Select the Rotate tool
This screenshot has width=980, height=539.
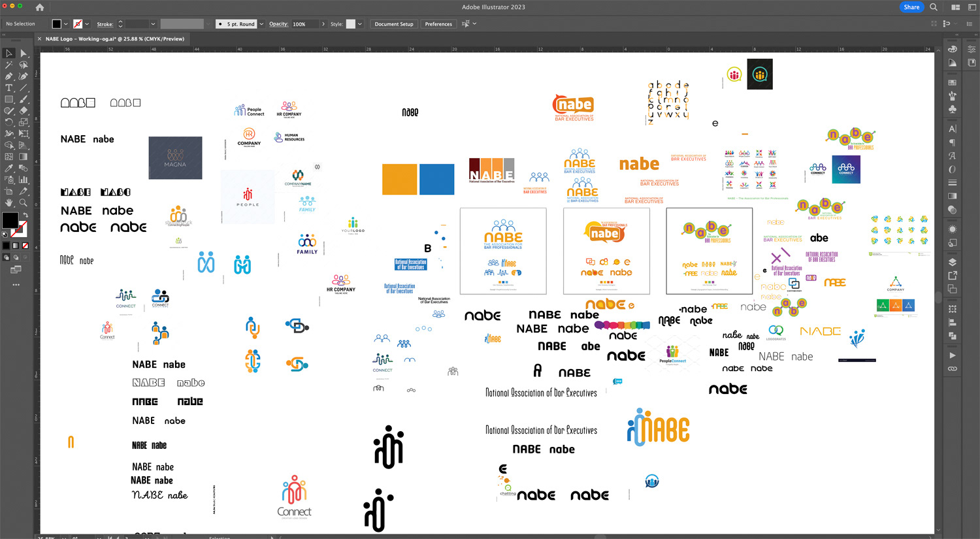9,122
